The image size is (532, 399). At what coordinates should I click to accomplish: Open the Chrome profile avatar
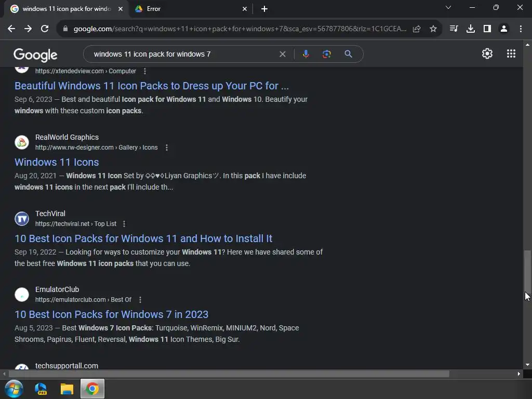(504, 29)
